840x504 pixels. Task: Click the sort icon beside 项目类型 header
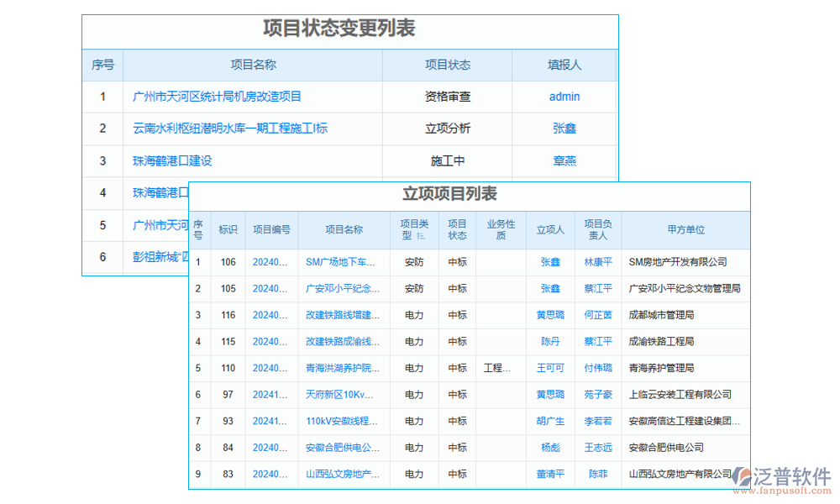pyautogui.click(x=421, y=237)
